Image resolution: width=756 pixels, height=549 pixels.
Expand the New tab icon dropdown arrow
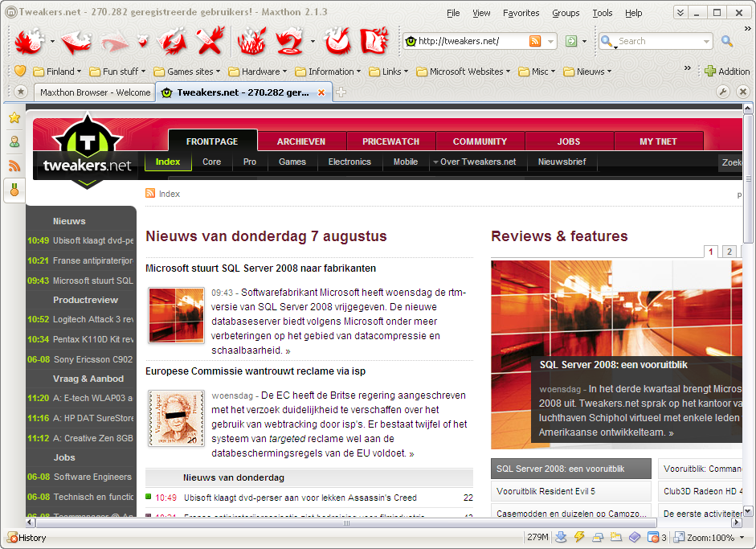[52, 42]
